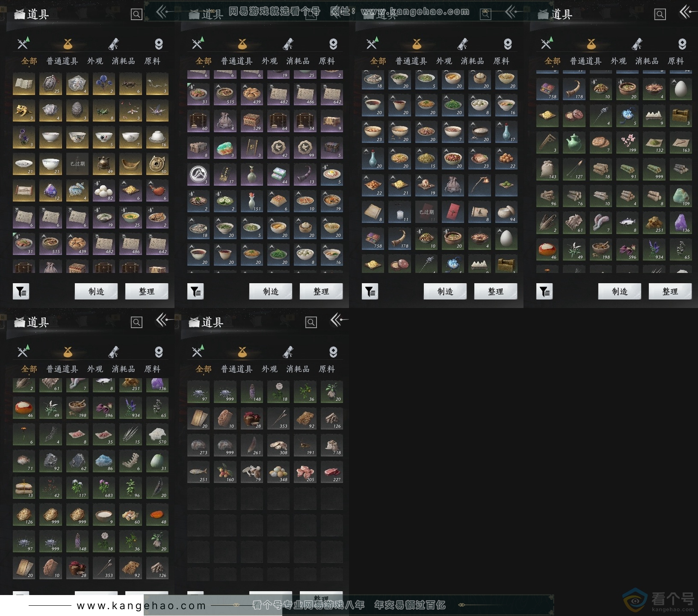698x616 pixels.
Task: Select the lantern staff item
Action: [479, 186]
